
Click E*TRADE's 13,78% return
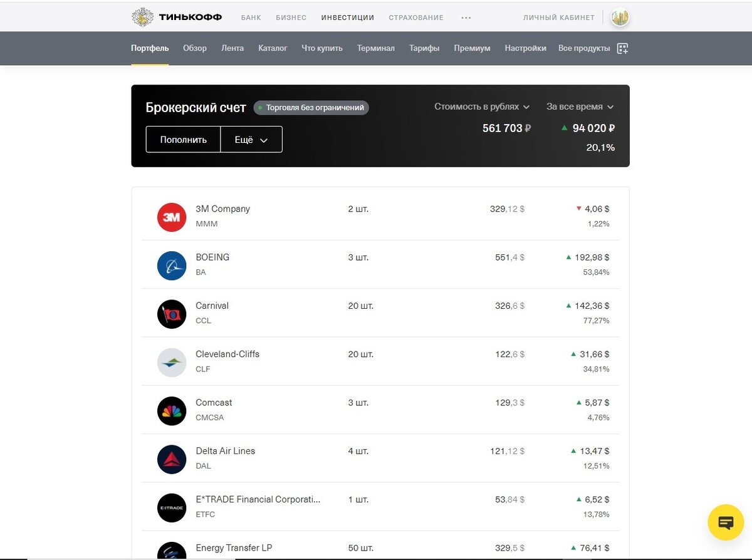point(596,514)
